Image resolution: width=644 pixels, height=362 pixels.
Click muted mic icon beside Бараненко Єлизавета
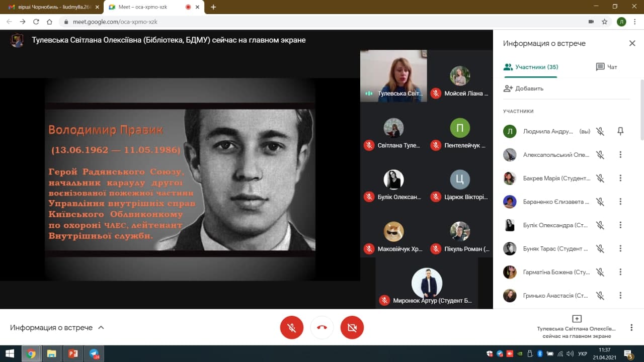[x=600, y=202]
